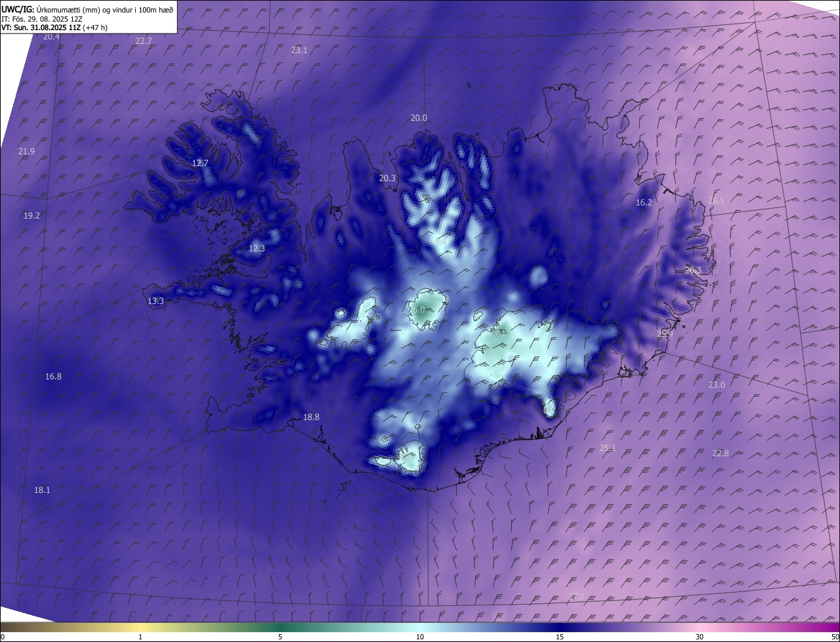Click the 16.8 value label

(x=53, y=376)
